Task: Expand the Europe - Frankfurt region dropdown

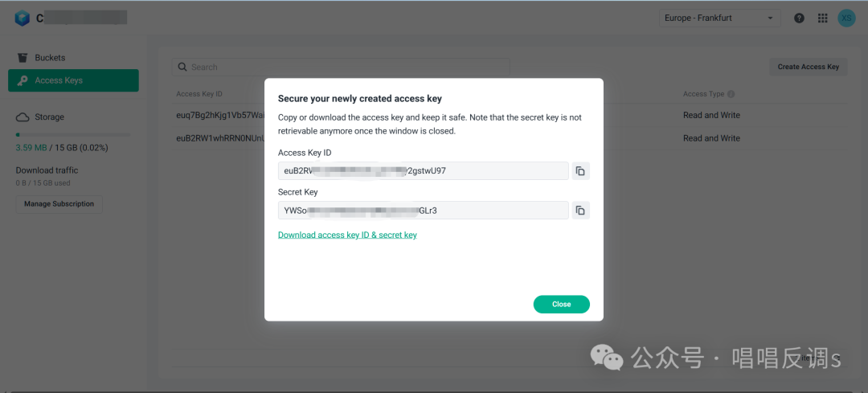Action: tap(719, 18)
